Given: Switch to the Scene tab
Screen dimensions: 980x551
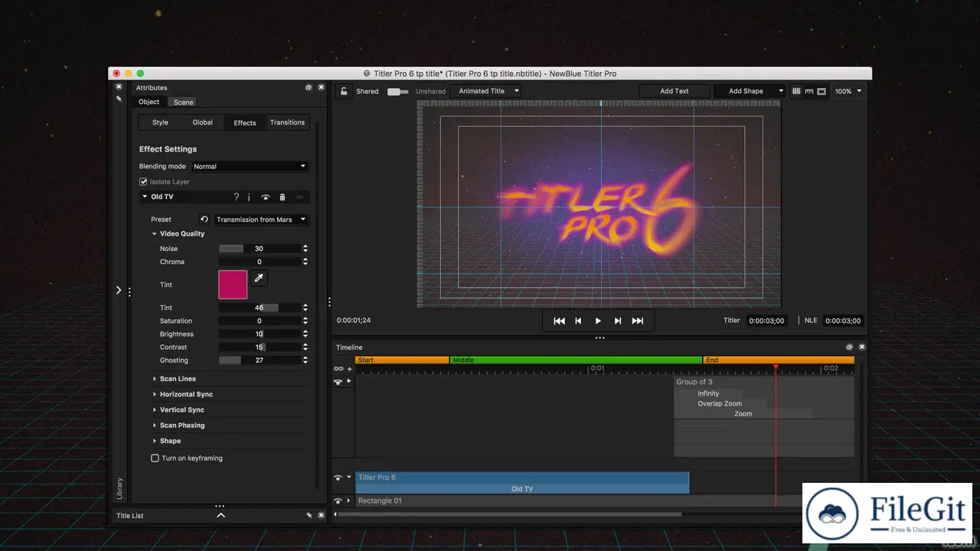Looking at the screenshot, I should 183,102.
